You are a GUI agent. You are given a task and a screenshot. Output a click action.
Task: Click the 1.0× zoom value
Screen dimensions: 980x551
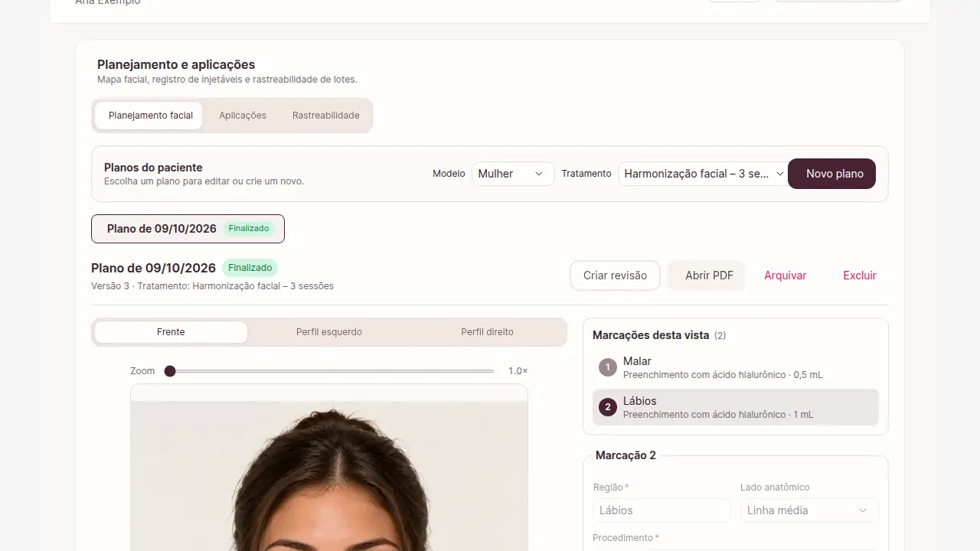pyautogui.click(x=518, y=371)
